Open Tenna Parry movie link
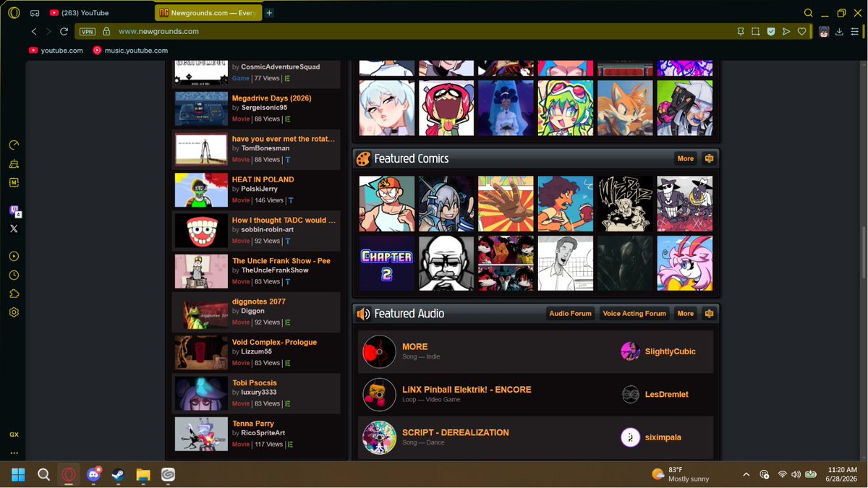Screen dimensions: 868x488 pos(253,424)
